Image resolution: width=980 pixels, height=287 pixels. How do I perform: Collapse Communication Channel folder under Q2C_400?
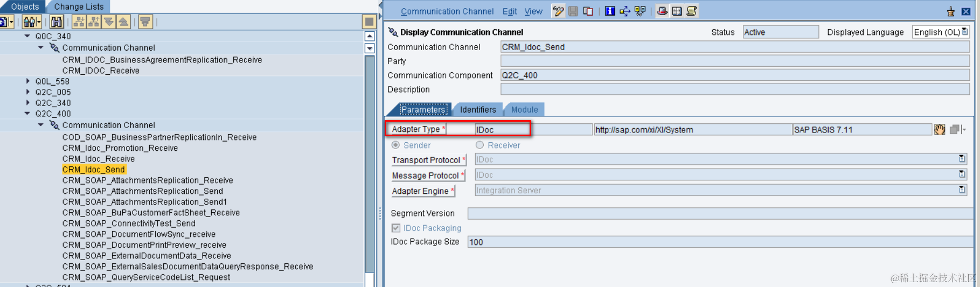41,125
